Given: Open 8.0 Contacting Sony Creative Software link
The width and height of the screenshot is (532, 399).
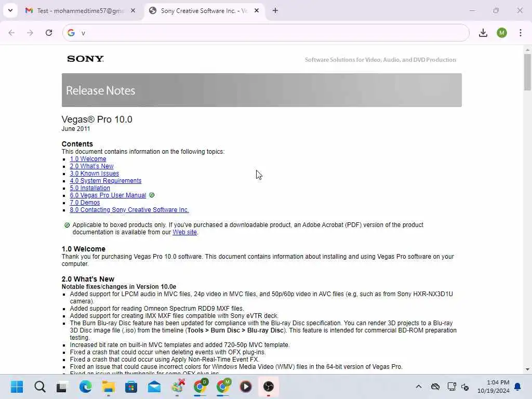Looking at the screenshot, I should pyautogui.click(x=129, y=210).
